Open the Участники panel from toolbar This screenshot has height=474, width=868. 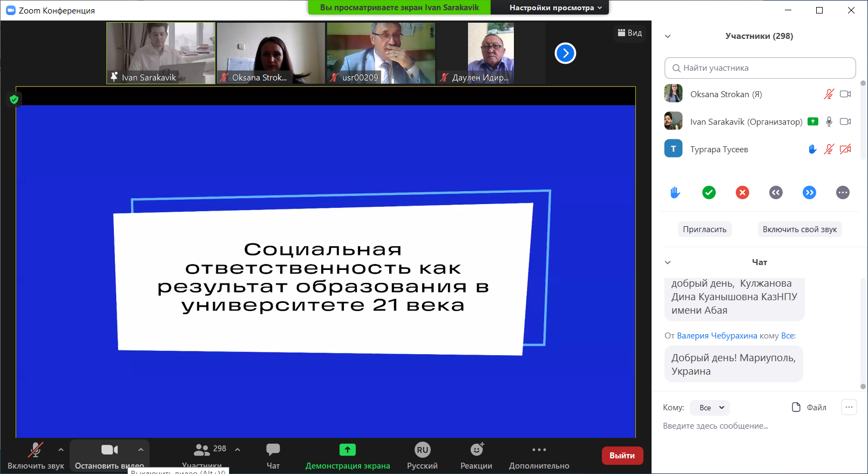pyautogui.click(x=202, y=455)
